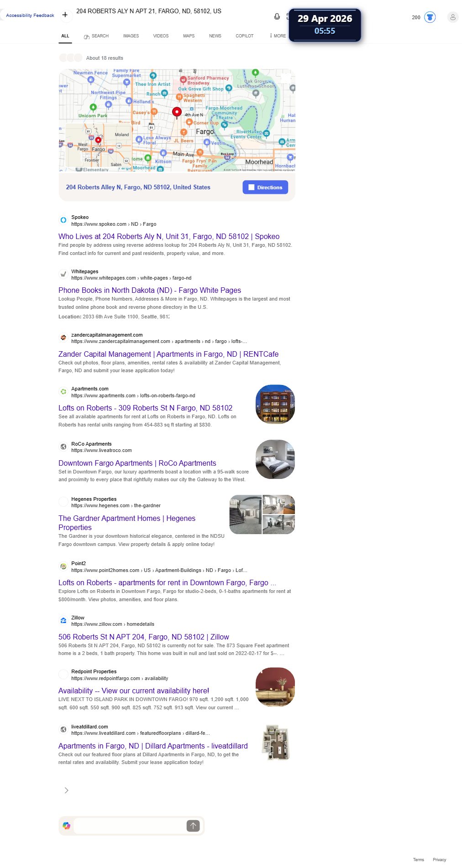Image resolution: width=462 pixels, height=868 pixels.
Task: Click the microphone voice search icon
Action: click(x=277, y=16)
